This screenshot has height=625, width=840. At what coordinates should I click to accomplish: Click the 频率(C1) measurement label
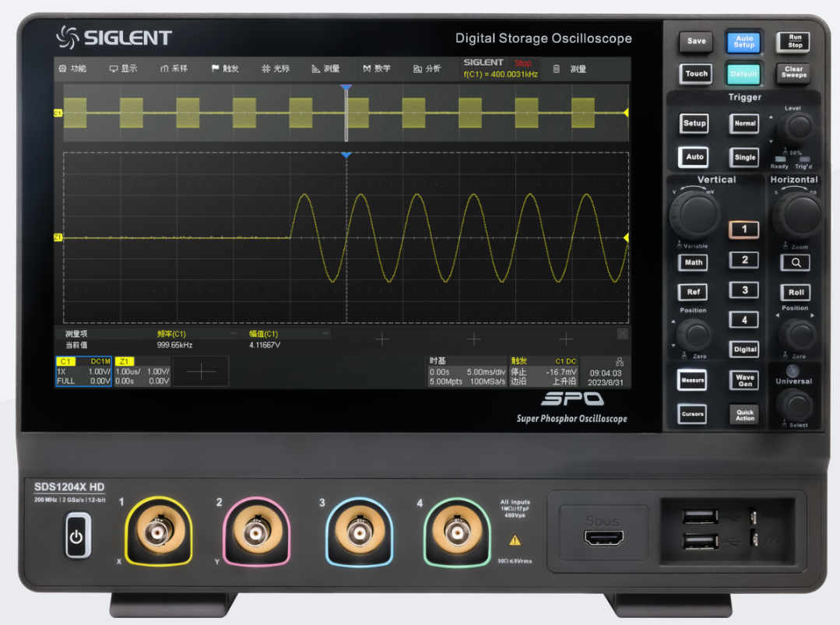click(x=171, y=334)
